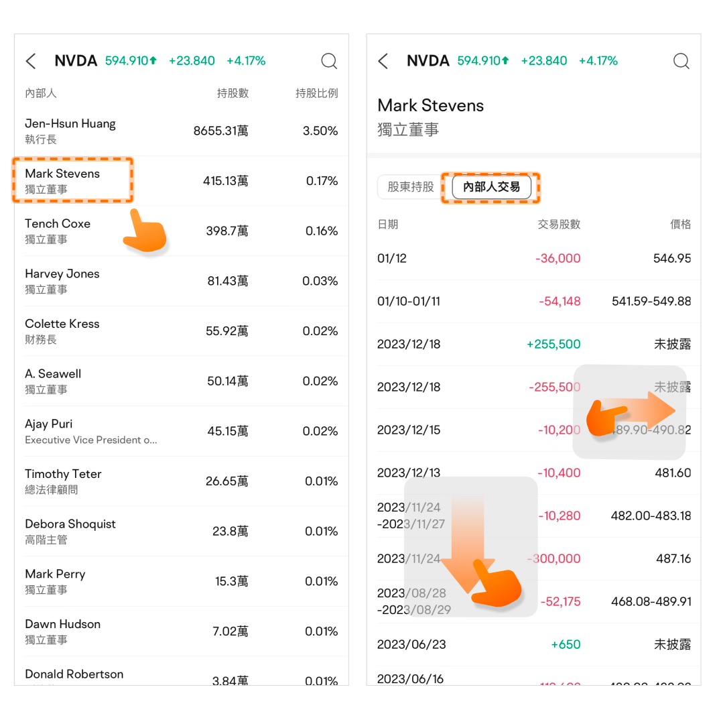Open Jen-Hsun Huang insider details
This screenshot has width=715, height=728.
coord(181,131)
